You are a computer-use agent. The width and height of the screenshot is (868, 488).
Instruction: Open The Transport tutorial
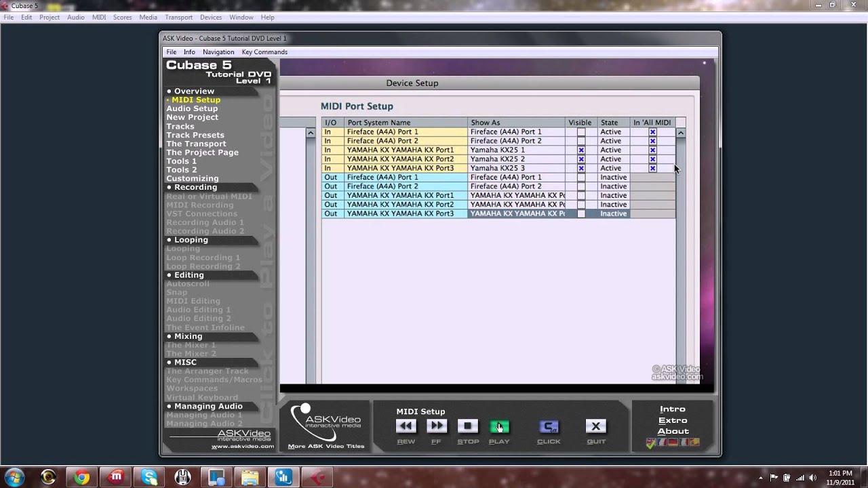[196, 144]
